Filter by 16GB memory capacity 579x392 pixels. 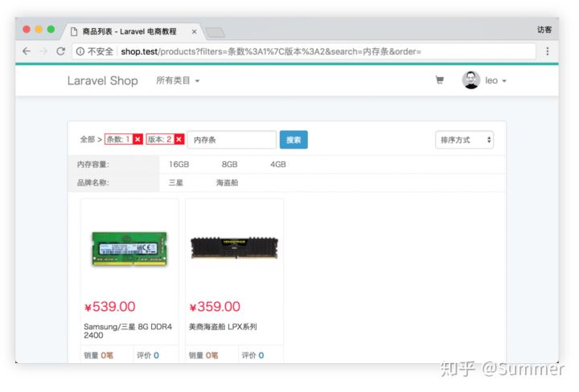tap(179, 164)
